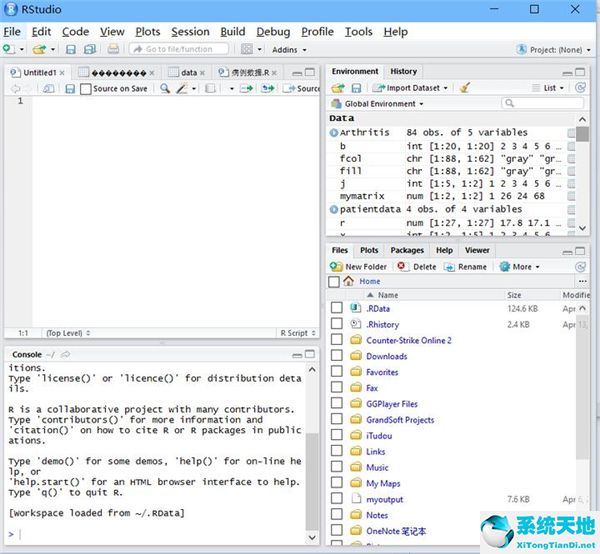Open the Import Dataset dropdown

click(410, 88)
